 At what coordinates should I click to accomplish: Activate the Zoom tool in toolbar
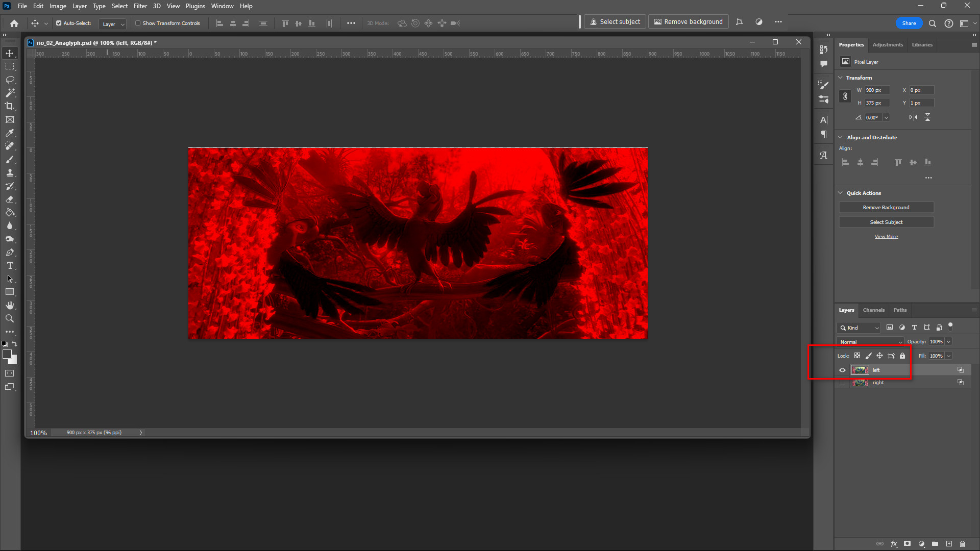[x=10, y=318]
